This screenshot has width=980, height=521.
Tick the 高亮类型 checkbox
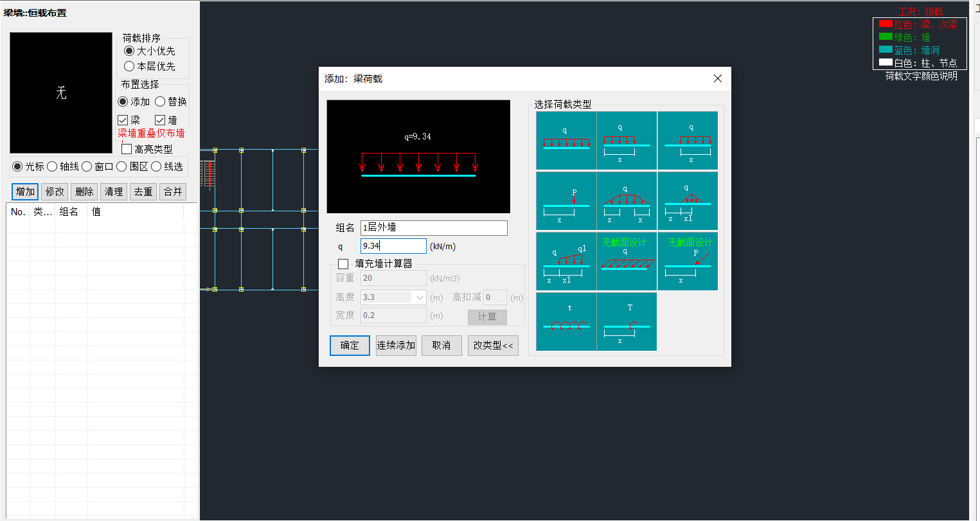coord(127,149)
